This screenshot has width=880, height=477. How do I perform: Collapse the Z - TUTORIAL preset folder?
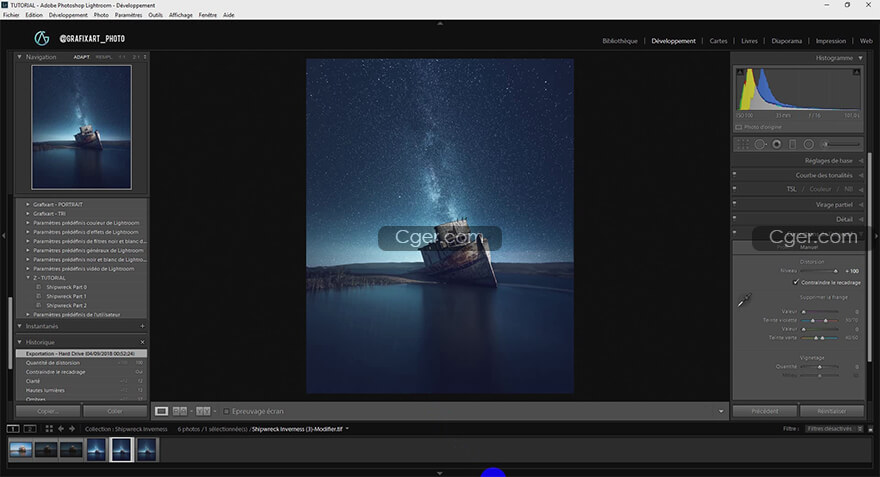tap(28, 278)
